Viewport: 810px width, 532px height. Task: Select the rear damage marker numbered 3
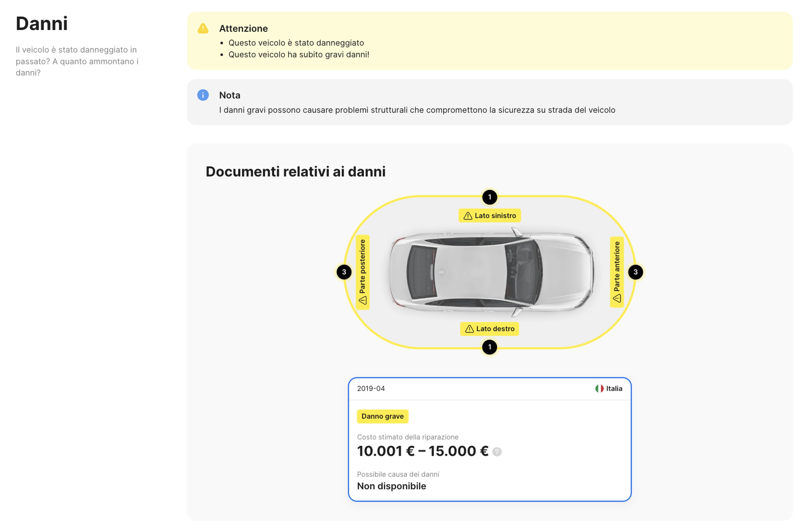(x=344, y=272)
